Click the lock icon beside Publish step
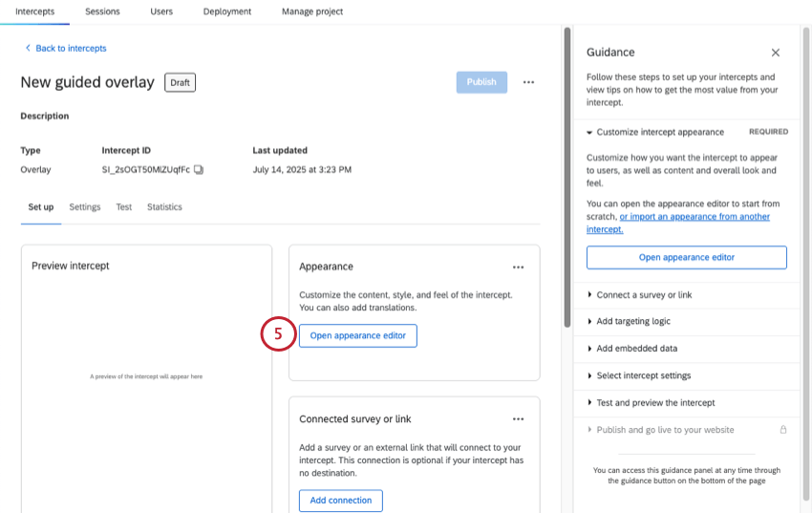Viewport: 812px width, 513px height. point(783,430)
